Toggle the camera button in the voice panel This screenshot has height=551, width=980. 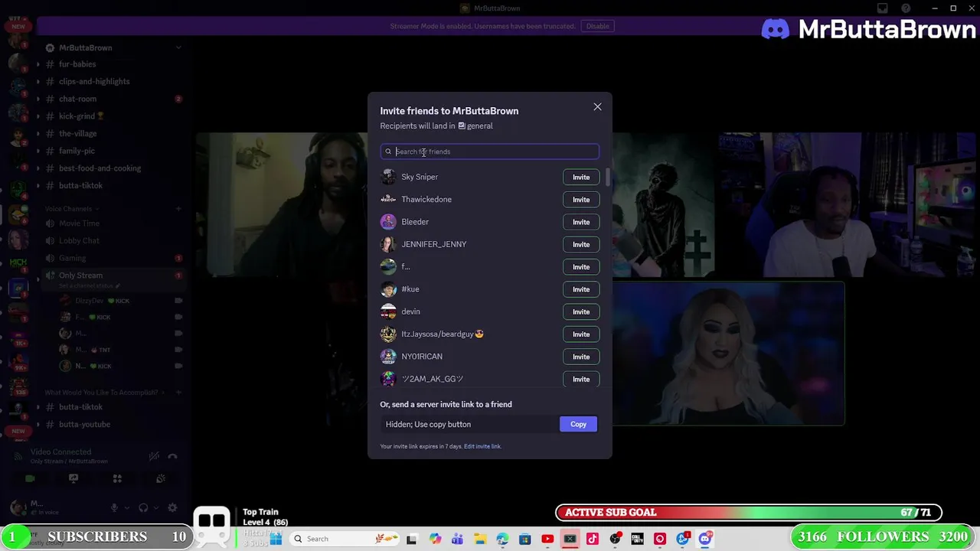click(30, 479)
